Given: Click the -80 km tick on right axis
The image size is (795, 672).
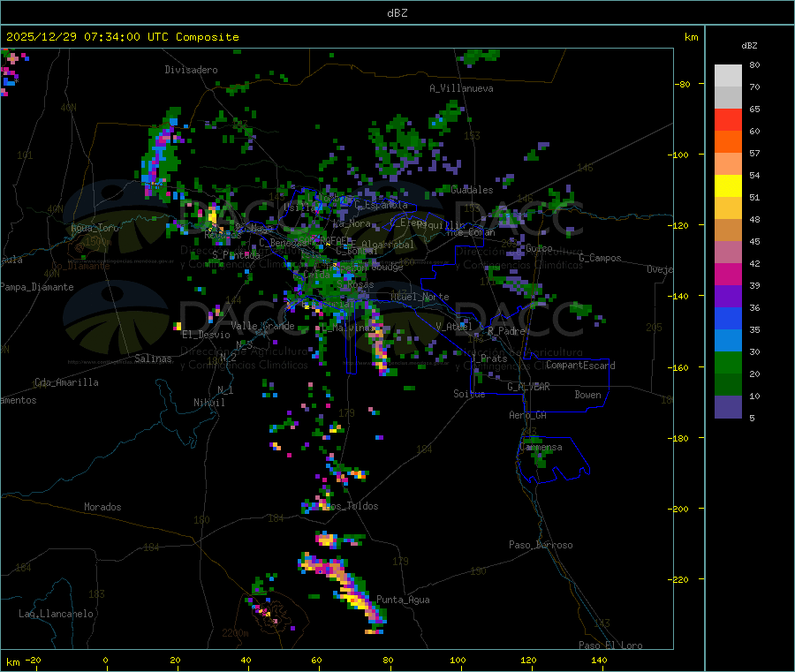Looking at the screenshot, I should pos(683,84).
